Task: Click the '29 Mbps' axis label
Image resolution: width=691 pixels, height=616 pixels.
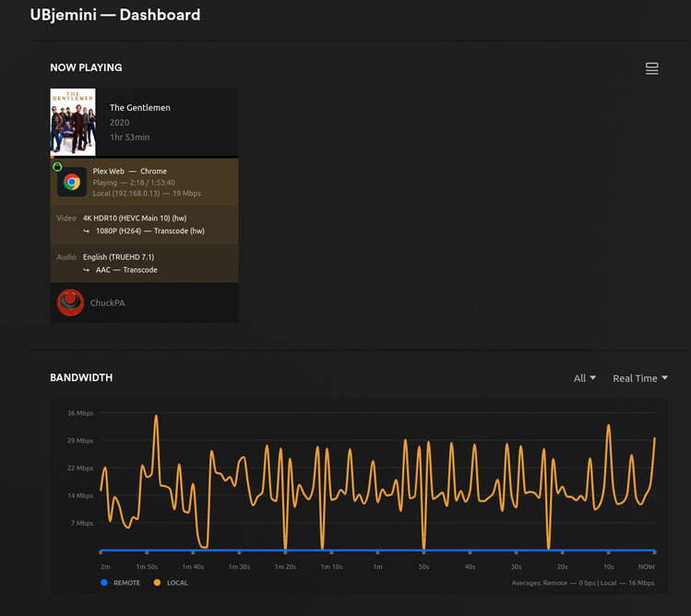Action: [80, 441]
